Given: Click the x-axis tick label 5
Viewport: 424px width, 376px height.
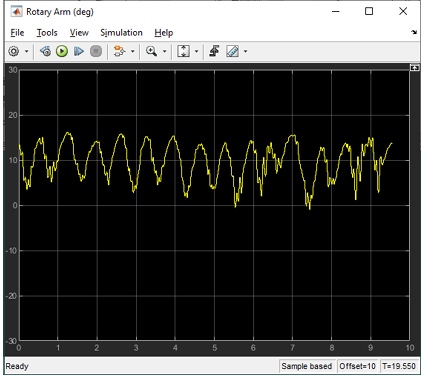Looking at the screenshot, I should [x=214, y=348].
